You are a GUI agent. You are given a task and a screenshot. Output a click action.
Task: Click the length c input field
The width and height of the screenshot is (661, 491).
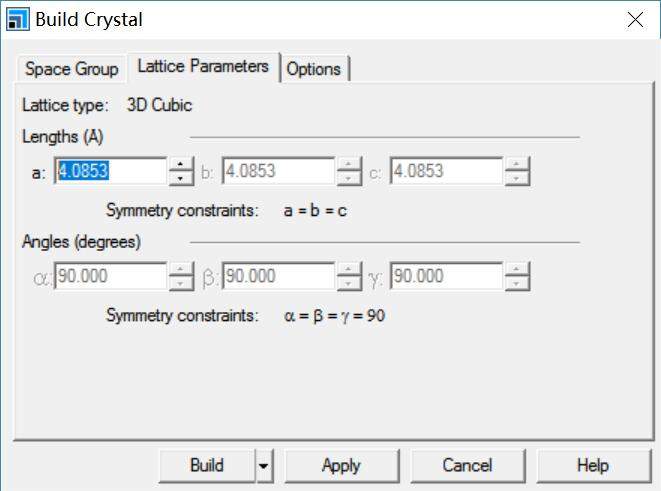[446, 171]
